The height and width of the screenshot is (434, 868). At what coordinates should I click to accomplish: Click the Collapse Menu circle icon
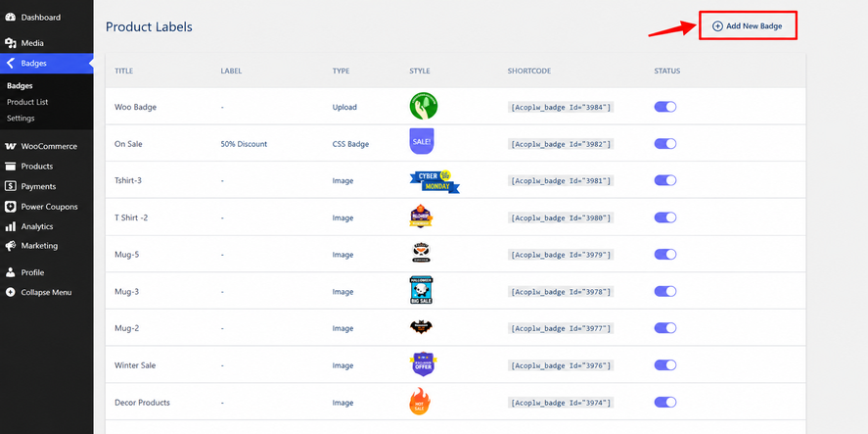[10, 292]
